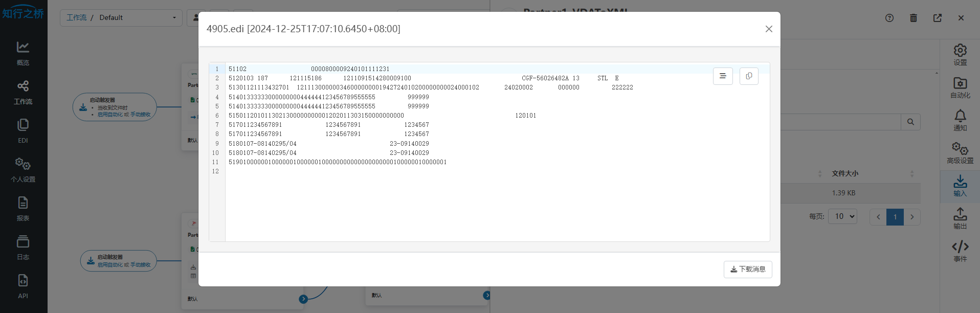Click the 知行之桥 logo

click(23, 13)
